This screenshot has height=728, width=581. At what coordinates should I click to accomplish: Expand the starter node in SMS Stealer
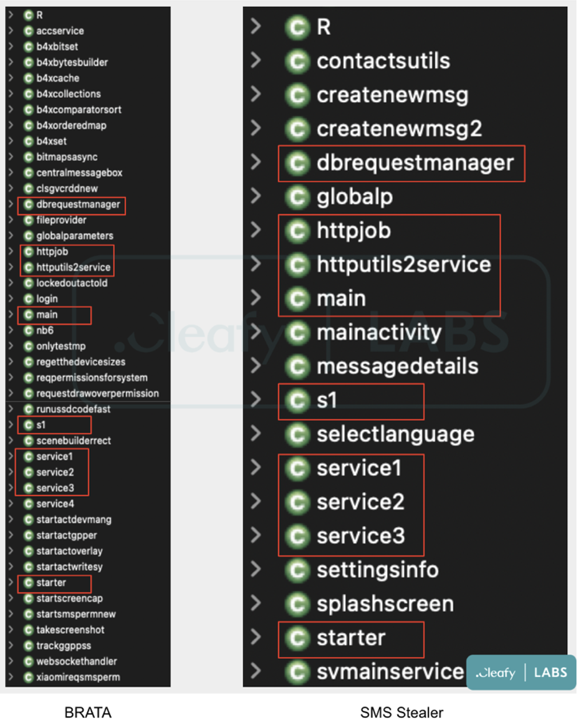(256, 637)
